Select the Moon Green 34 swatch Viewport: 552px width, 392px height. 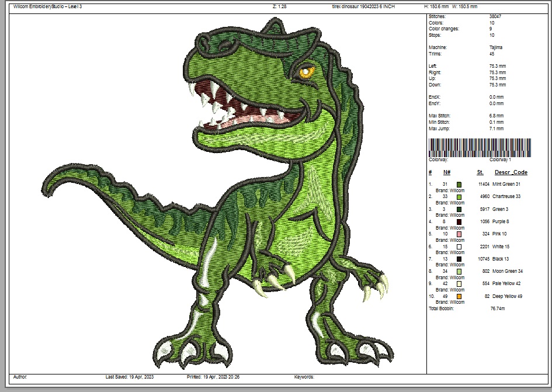(459, 272)
